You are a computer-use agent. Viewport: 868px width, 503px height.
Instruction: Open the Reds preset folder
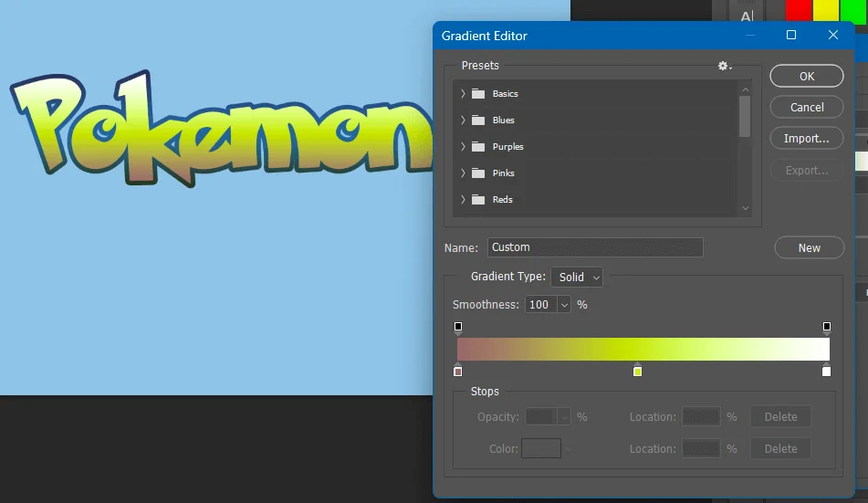[x=478, y=199]
